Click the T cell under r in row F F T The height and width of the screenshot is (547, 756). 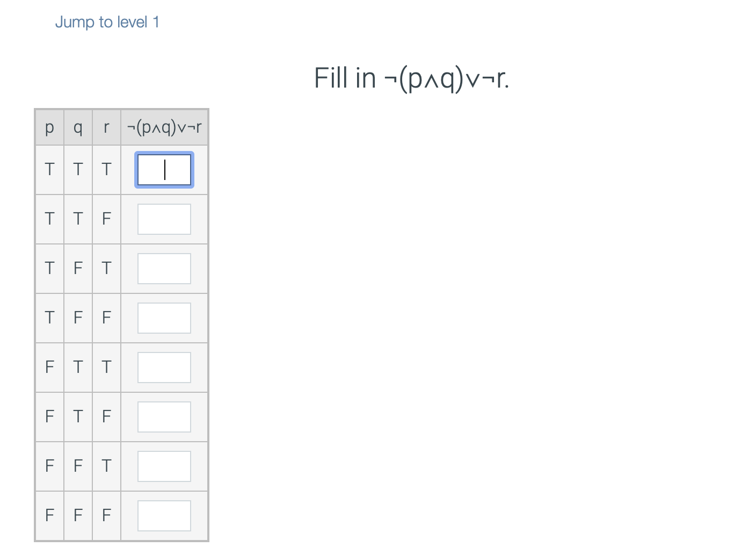[106, 466]
